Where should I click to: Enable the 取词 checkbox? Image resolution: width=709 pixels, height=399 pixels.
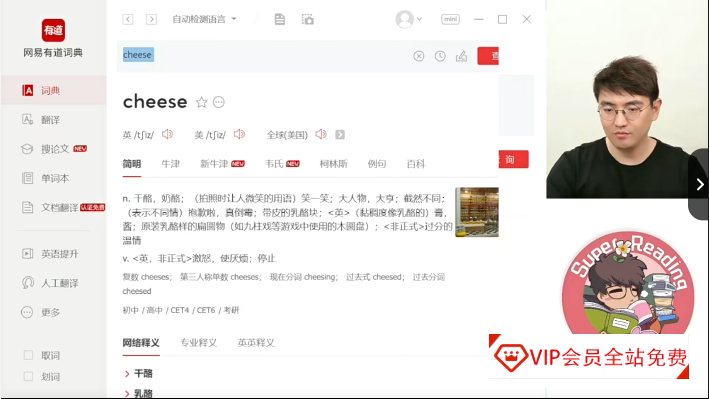pyautogui.click(x=28, y=356)
